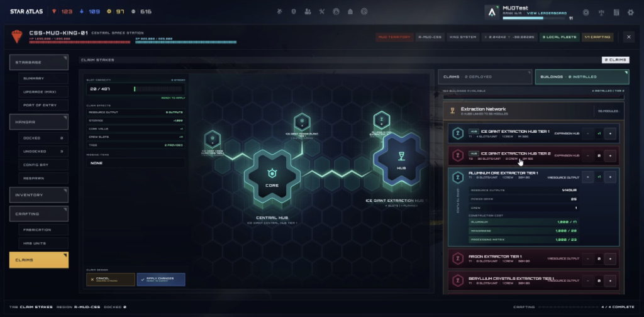This screenshot has height=317, width=644.
Task: Switch to Buildings · 0 Installed tab
Action: (x=582, y=77)
